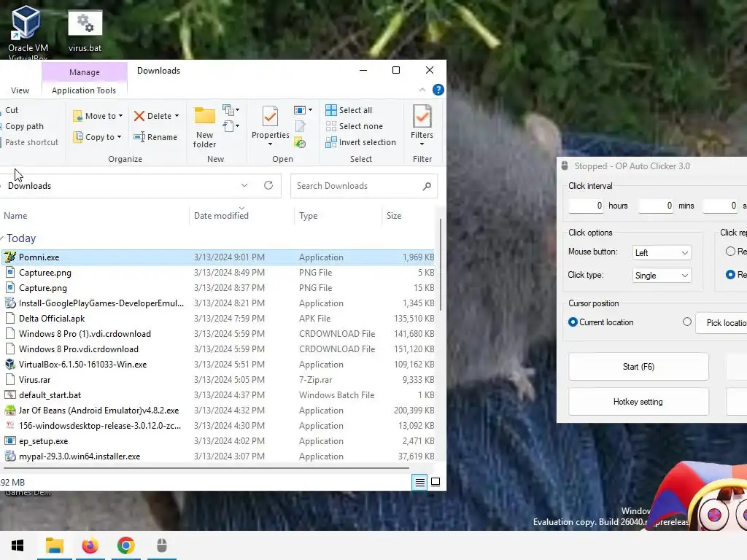Image resolution: width=747 pixels, height=560 pixels.
Task: Select Current location radio in Auto Clicker
Action: (573, 322)
